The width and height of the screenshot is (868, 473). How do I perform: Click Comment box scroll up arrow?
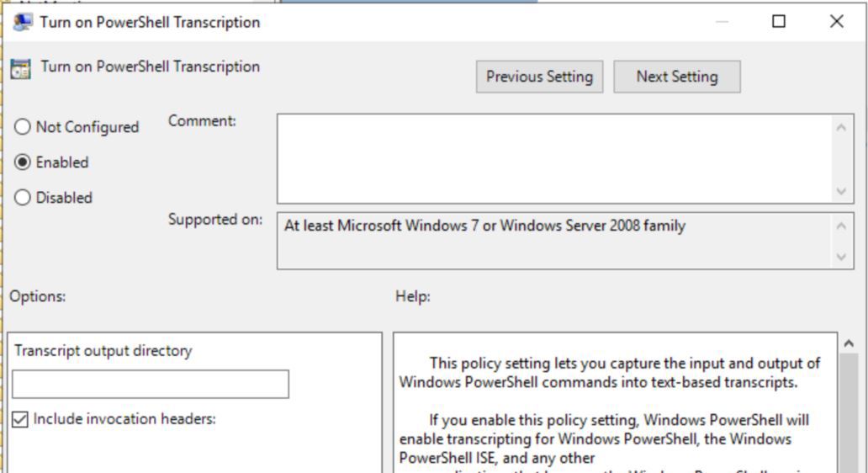(x=841, y=128)
